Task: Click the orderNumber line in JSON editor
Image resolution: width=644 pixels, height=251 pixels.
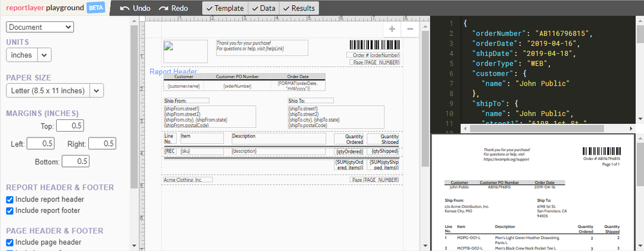Action: pos(532,34)
